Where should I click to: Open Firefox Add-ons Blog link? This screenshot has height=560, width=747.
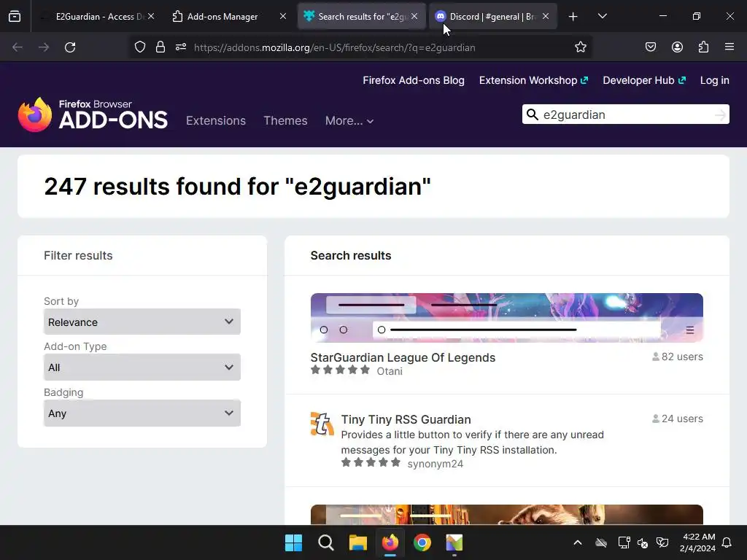(414, 80)
